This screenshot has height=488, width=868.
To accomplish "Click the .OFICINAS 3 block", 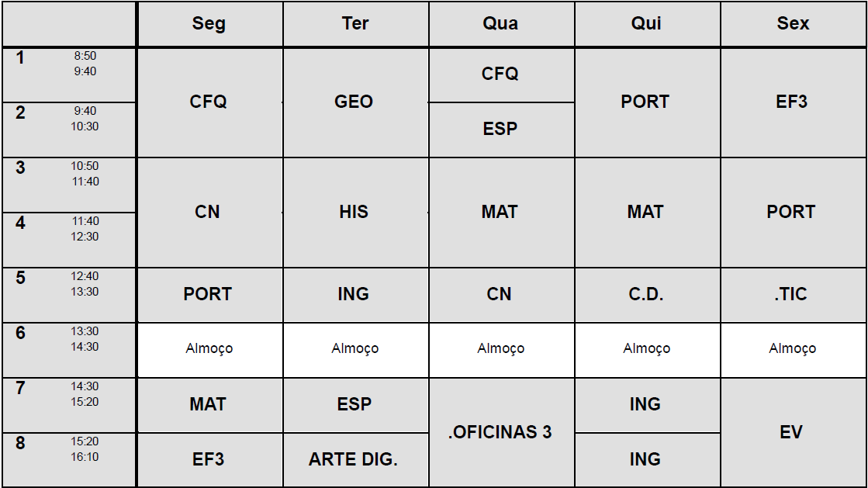I will point(500,432).
